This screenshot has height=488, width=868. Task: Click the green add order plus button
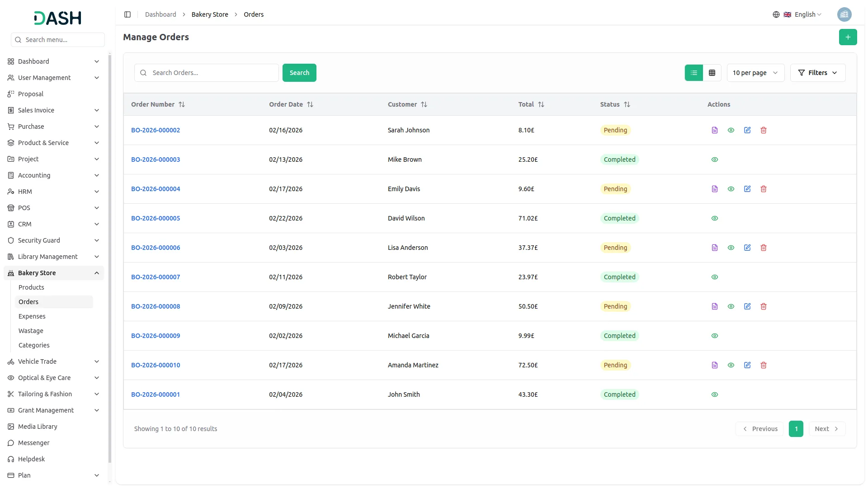tap(848, 37)
